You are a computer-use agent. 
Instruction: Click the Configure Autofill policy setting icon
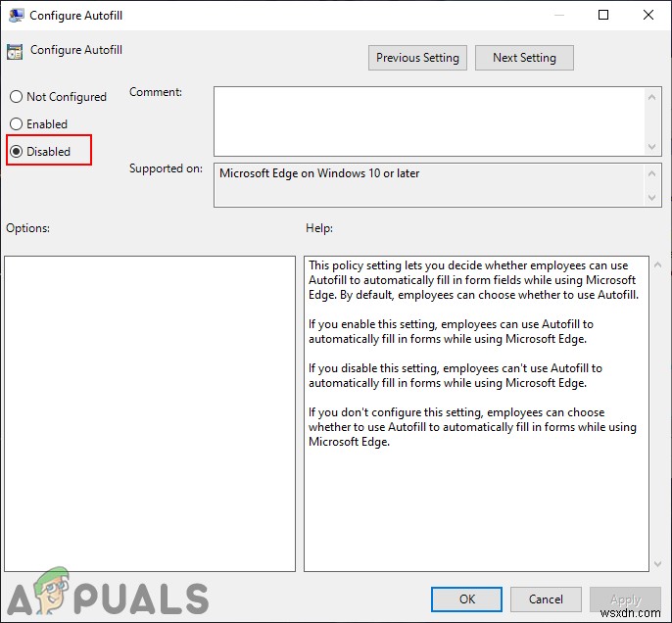(15, 52)
